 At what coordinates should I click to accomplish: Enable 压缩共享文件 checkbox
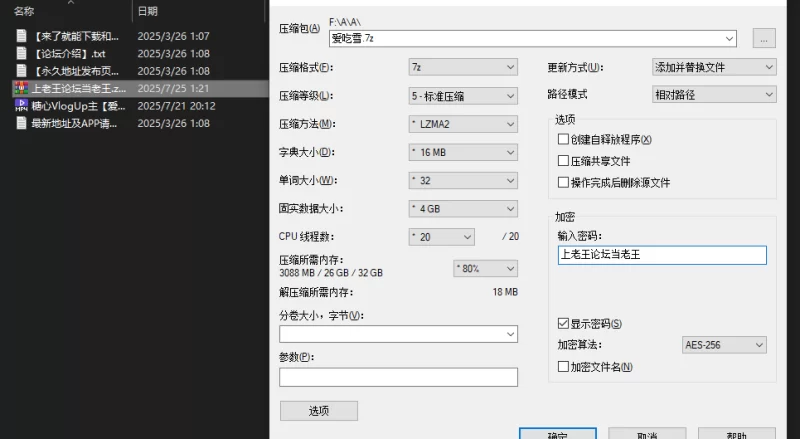tap(563, 161)
